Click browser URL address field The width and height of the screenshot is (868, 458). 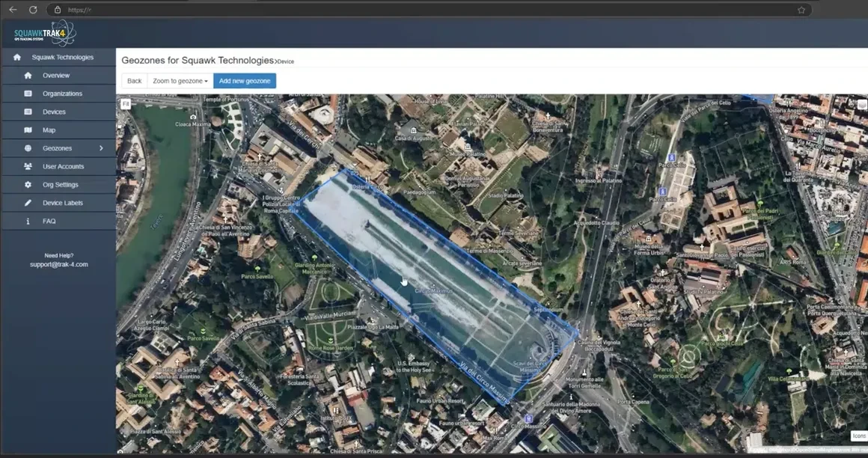point(429,10)
